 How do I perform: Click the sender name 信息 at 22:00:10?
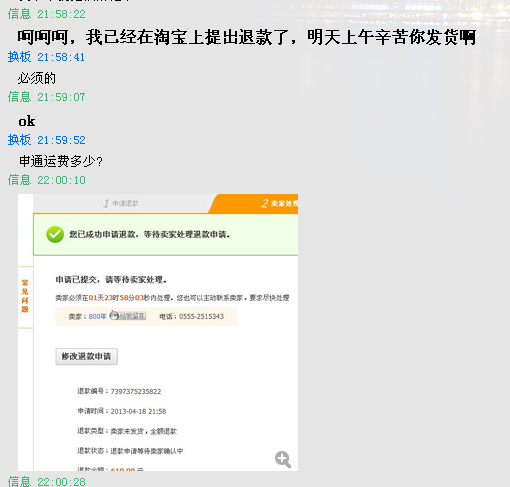[19, 180]
